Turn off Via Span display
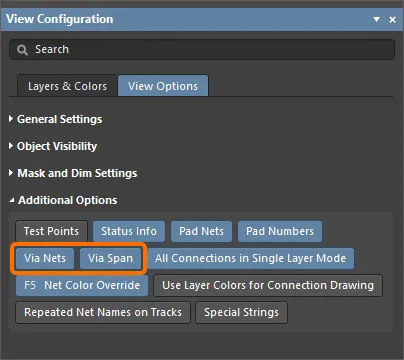404x360 pixels. (110, 258)
